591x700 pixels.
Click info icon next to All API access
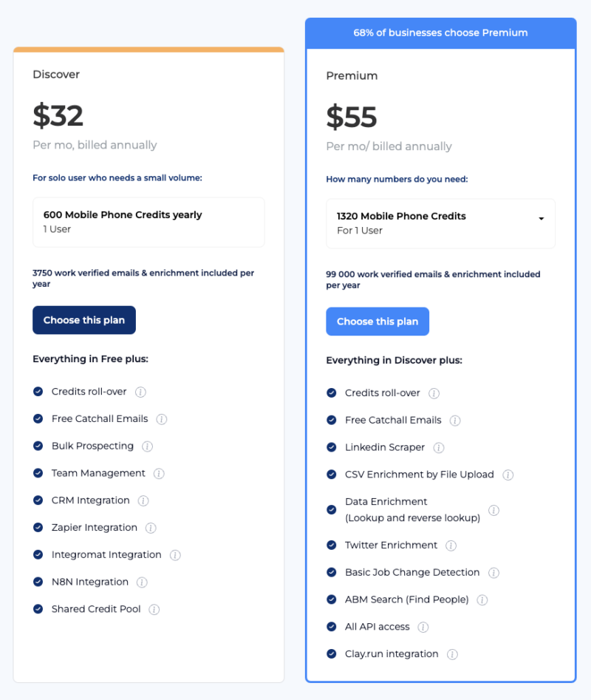[x=423, y=628]
